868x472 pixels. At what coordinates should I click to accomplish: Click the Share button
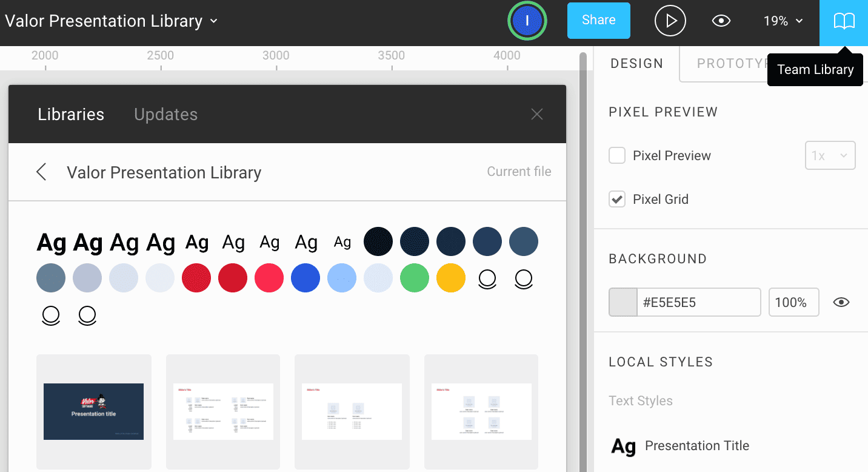click(598, 21)
